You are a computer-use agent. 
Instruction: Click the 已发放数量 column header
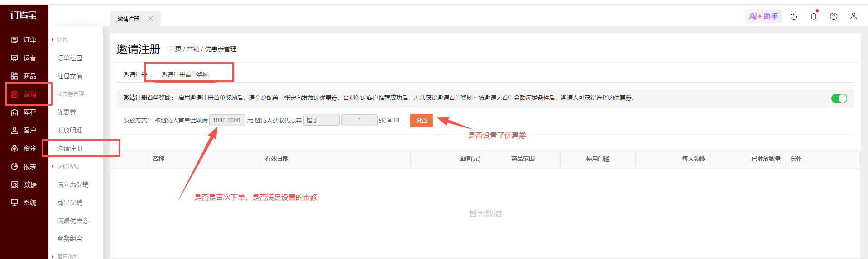click(766, 159)
